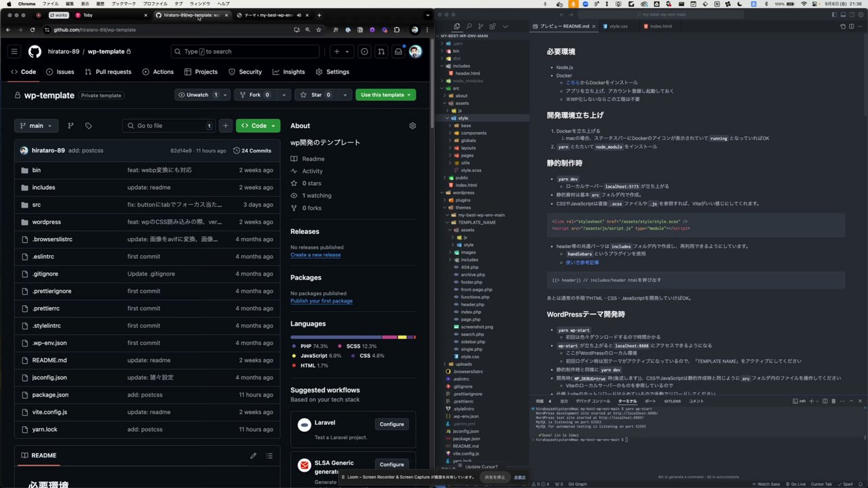868x488 pixels.
Task: Open the Actions tab on GitHub
Action: (x=158, y=72)
